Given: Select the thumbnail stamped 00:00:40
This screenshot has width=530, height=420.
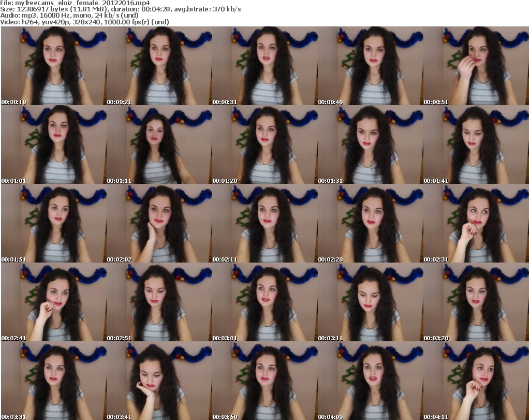Looking at the screenshot, I should point(371,66).
